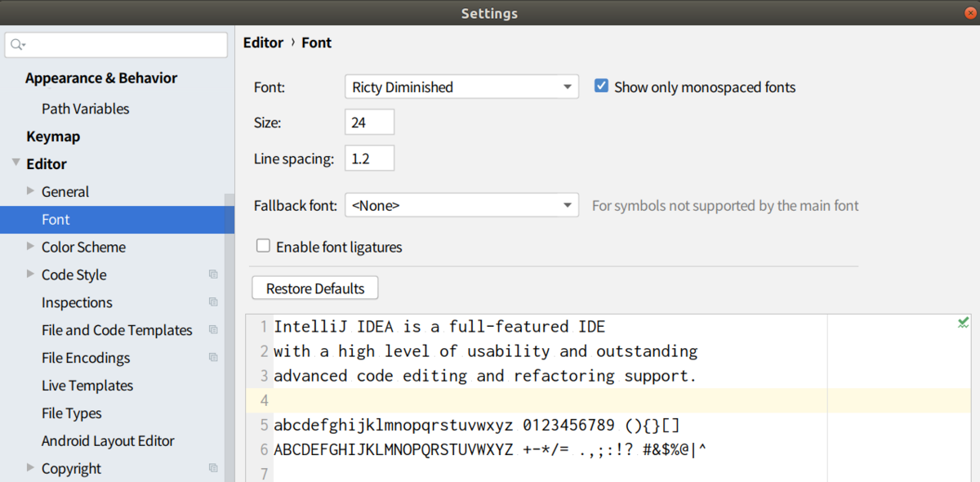Click the Editor breadcrumb link
Screen dimensions: 980x482
pos(263,42)
